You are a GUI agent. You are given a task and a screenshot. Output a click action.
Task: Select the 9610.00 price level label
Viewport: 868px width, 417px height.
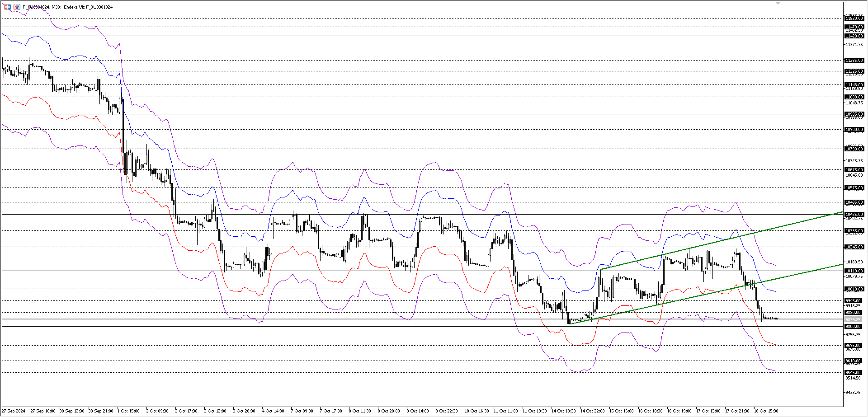[x=853, y=361]
